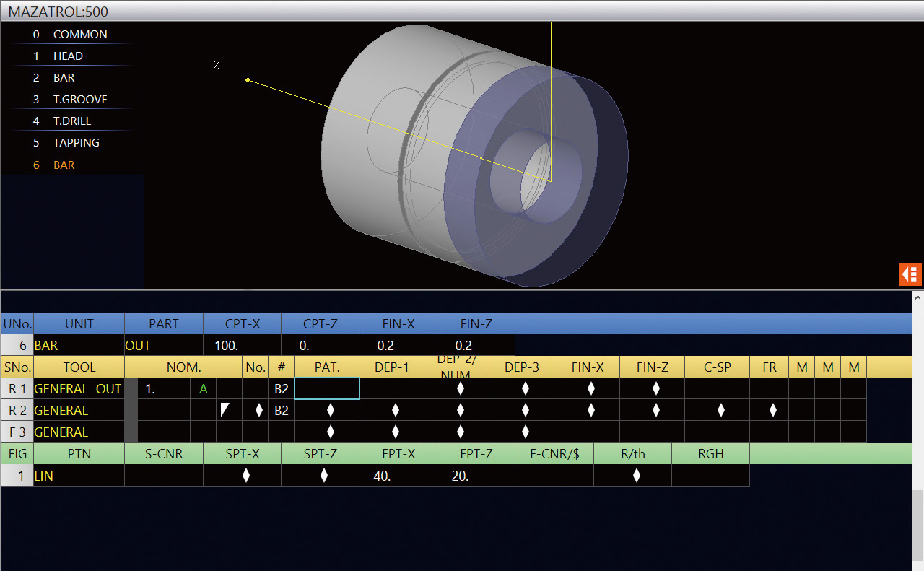Screen dimensions: 924x571
Task: Select the highlighted BAR unit 6
Action: coord(64,165)
